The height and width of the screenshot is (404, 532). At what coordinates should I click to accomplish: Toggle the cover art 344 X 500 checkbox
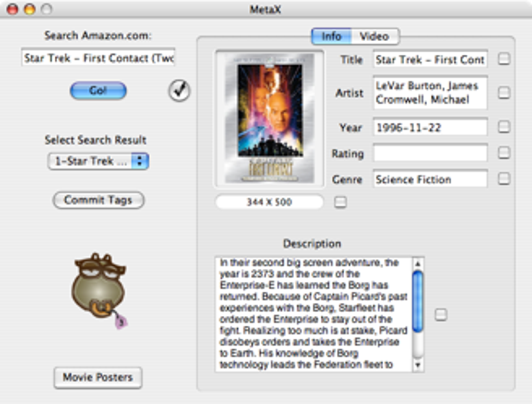pyautogui.click(x=340, y=202)
